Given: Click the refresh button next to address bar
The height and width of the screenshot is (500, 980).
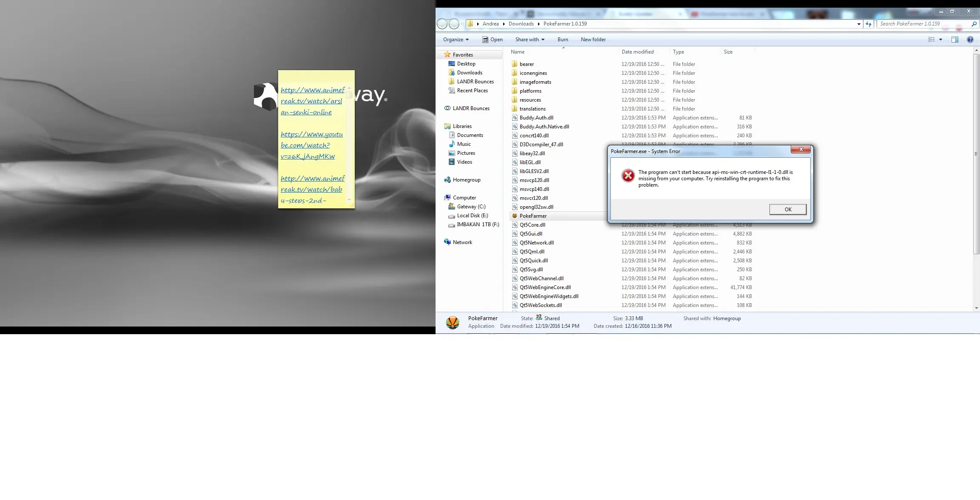Looking at the screenshot, I should [x=868, y=24].
